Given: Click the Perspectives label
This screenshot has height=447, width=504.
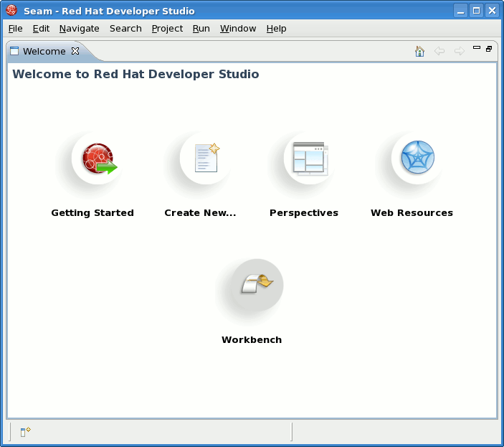Looking at the screenshot, I should (x=304, y=213).
